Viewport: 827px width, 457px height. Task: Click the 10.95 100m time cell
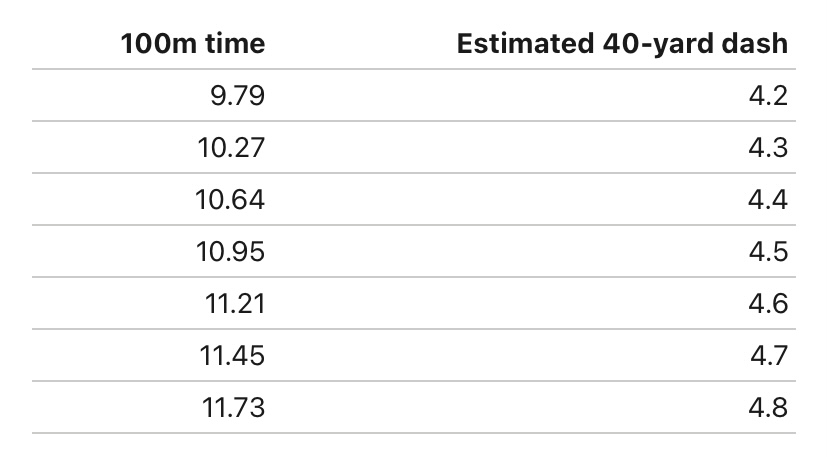click(x=231, y=252)
